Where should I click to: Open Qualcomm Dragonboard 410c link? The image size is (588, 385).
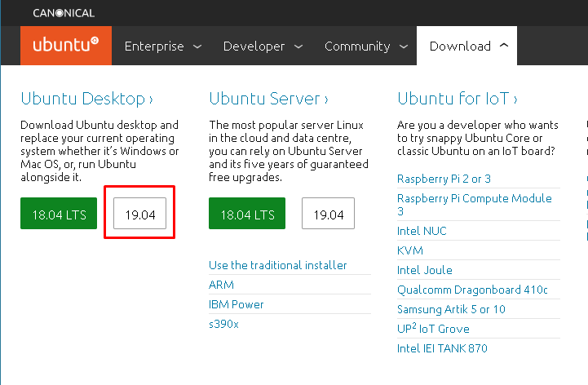pyautogui.click(x=472, y=290)
